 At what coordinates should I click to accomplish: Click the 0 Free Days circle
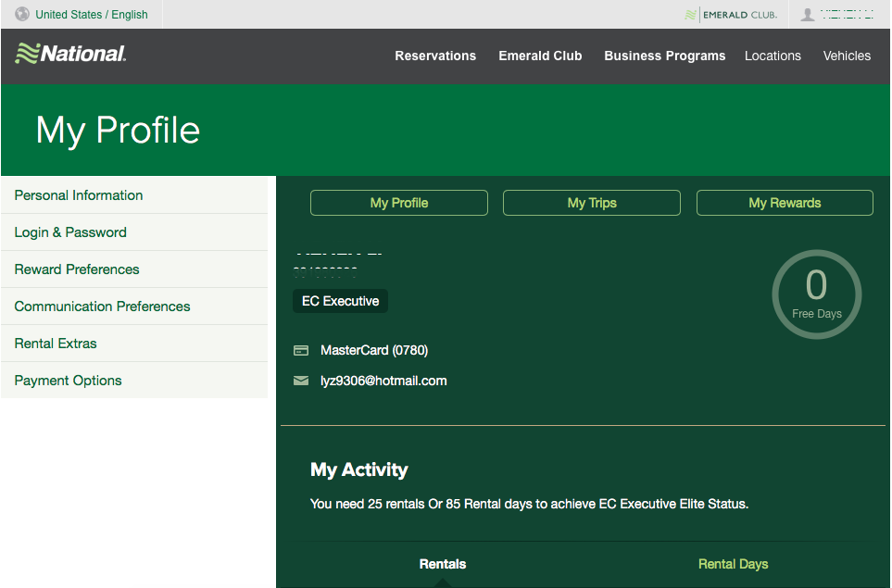point(816,294)
